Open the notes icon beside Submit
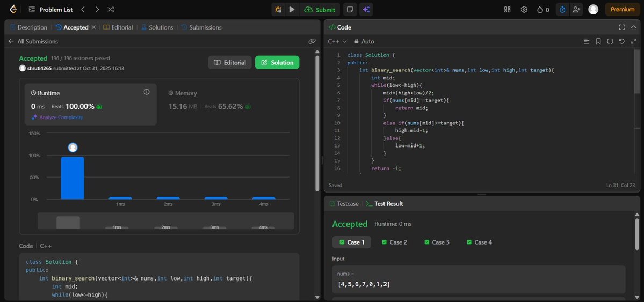The height and width of the screenshot is (302, 644). tap(350, 10)
